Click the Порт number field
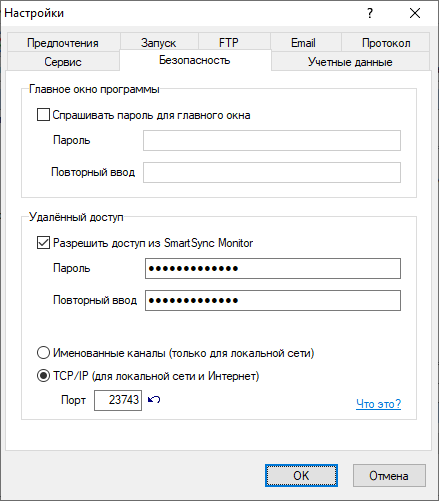439x501 pixels. click(118, 400)
